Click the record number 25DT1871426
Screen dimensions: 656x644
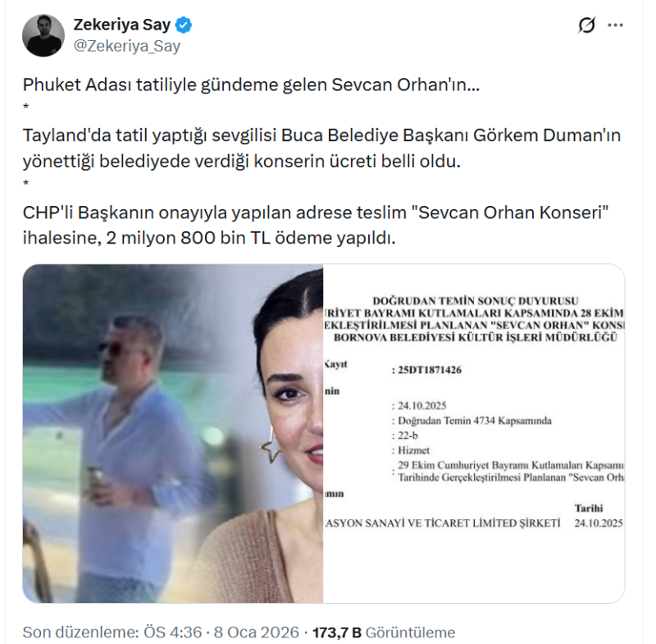429,370
